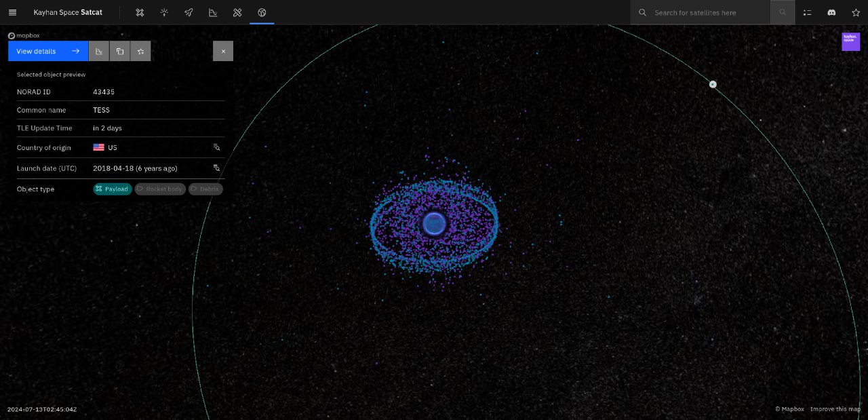Toggle the Payload object type chip
Viewport: 868px width, 420px height.
tap(113, 189)
